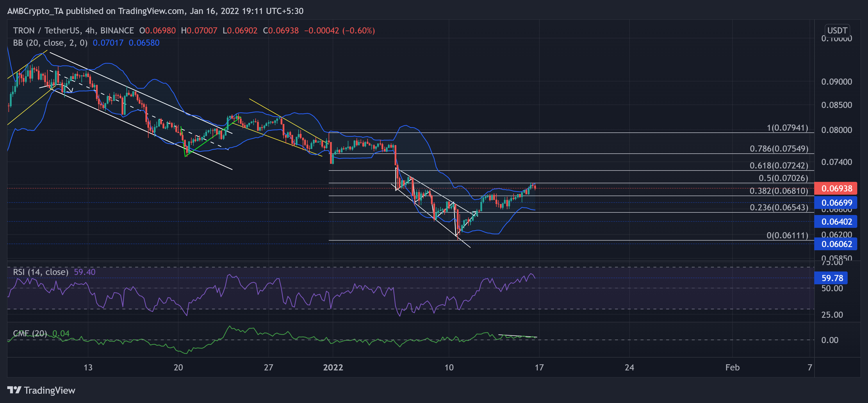
Task: Click the blue 0.06062 price label
Action: point(836,244)
